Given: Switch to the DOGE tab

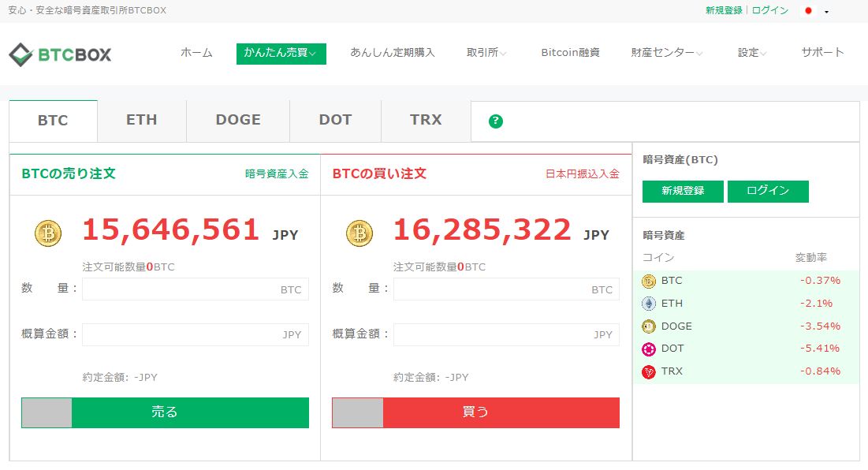Looking at the screenshot, I should tap(238, 121).
